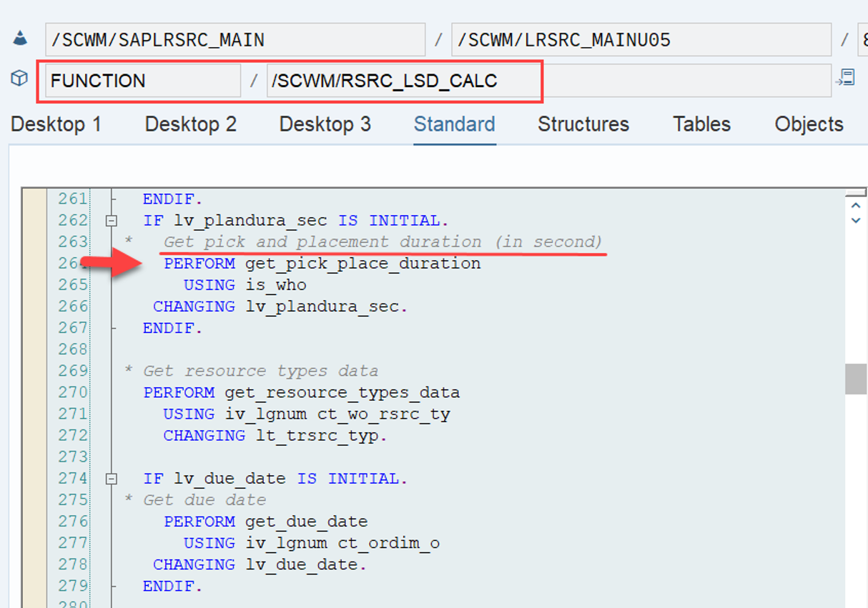Click the program stack icon beside /SCWM/SAPLRSRC_MAIN
Screen dimensions: 868x608
click(x=20, y=40)
